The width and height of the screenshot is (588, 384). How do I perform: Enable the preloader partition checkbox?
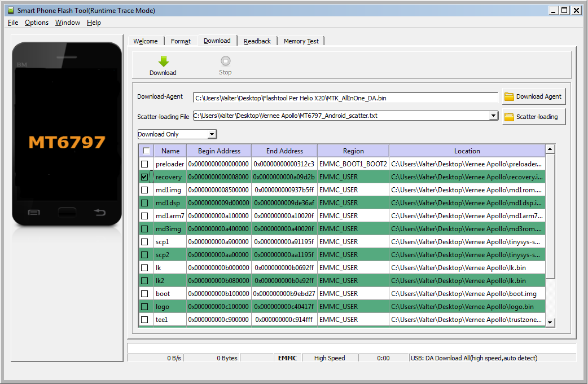pyautogui.click(x=145, y=164)
